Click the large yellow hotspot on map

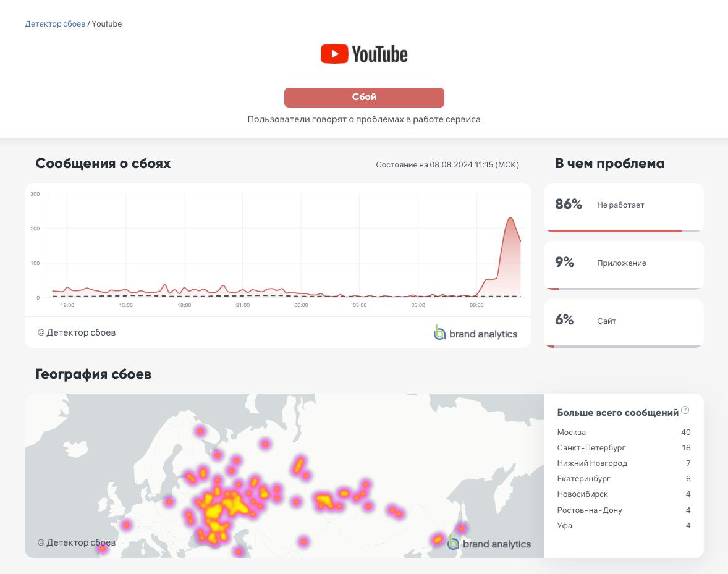[214, 511]
